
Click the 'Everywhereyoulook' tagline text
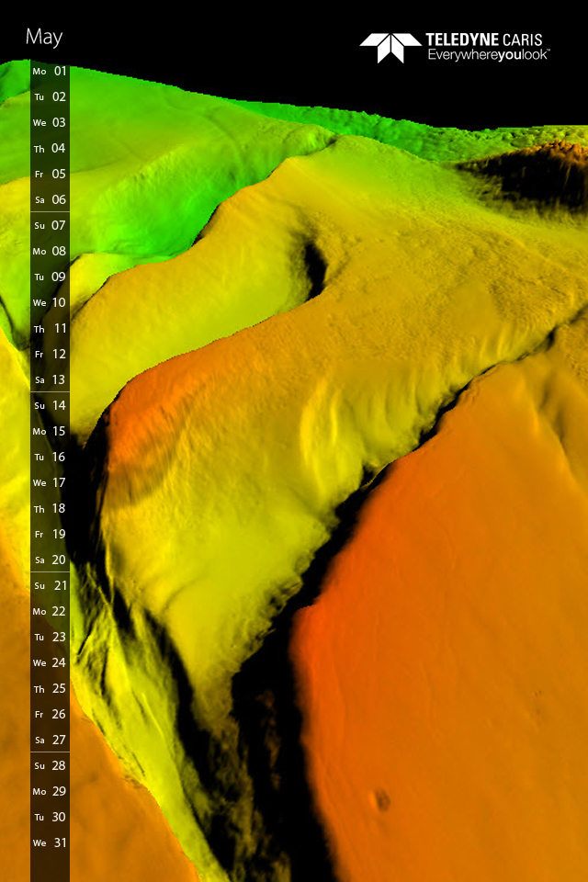[489, 55]
